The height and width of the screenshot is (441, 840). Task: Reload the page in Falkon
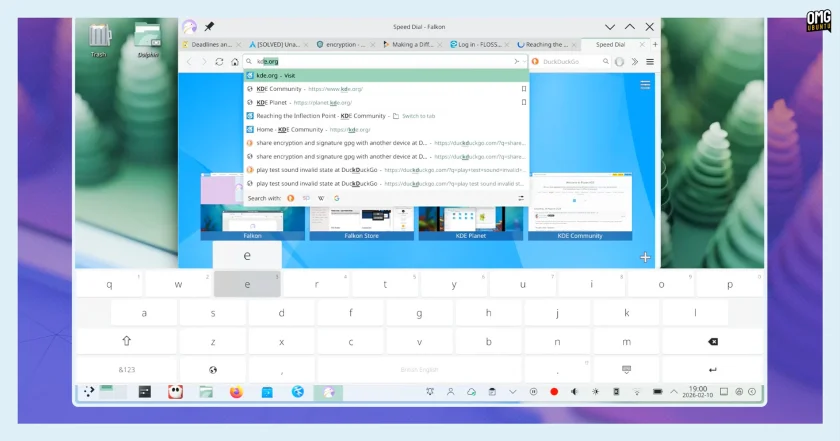coord(219,62)
